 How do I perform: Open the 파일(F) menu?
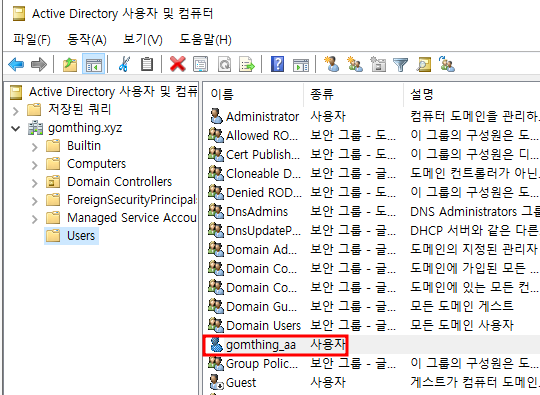click(32, 39)
